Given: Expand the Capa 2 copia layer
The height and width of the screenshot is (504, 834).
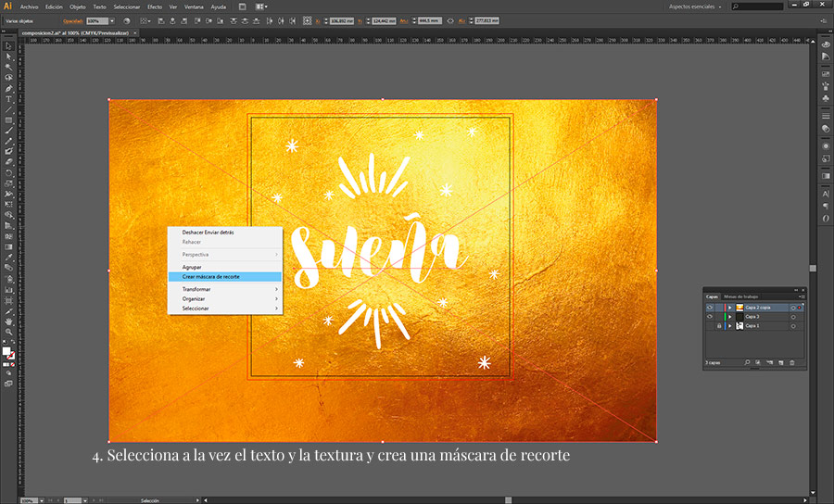Looking at the screenshot, I should click(x=730, y=307).
